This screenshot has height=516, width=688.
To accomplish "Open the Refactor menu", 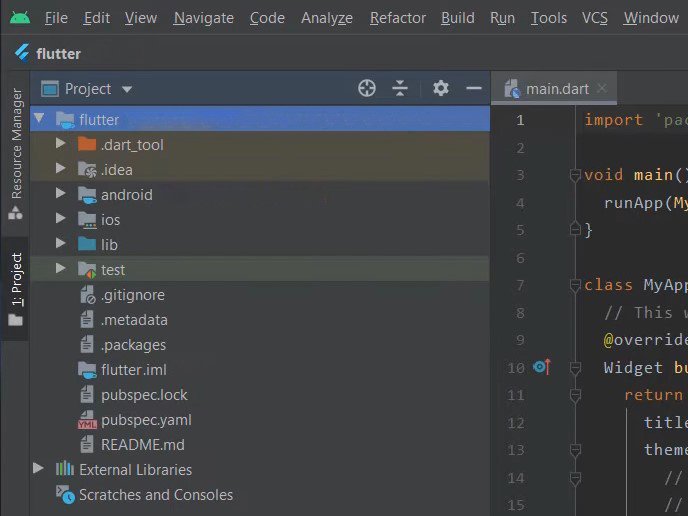I will point(398,18).
